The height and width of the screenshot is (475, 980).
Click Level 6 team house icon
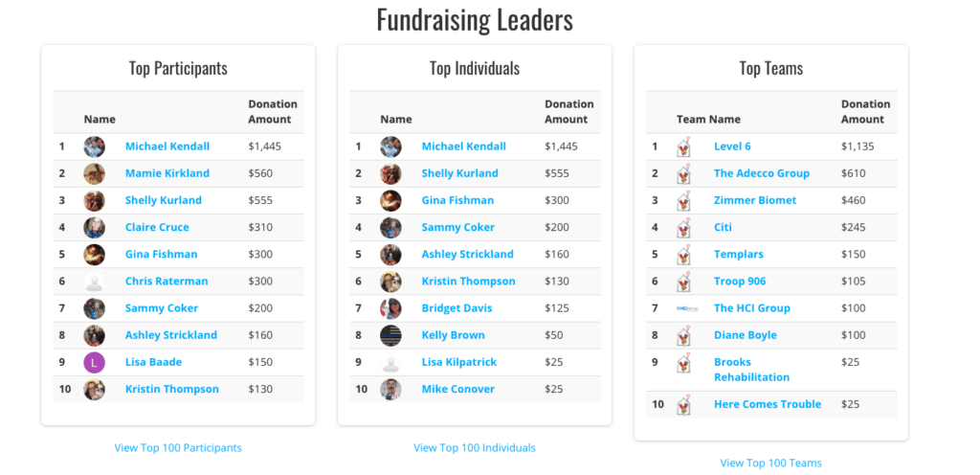(x=683, y=147)
